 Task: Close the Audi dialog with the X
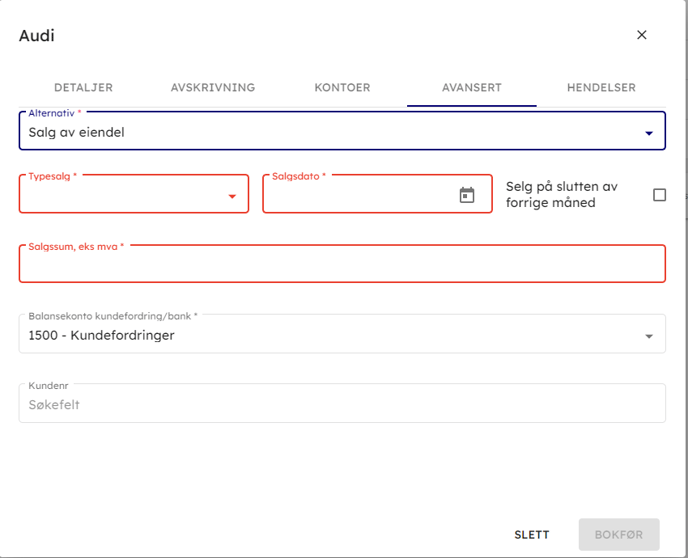642,35
